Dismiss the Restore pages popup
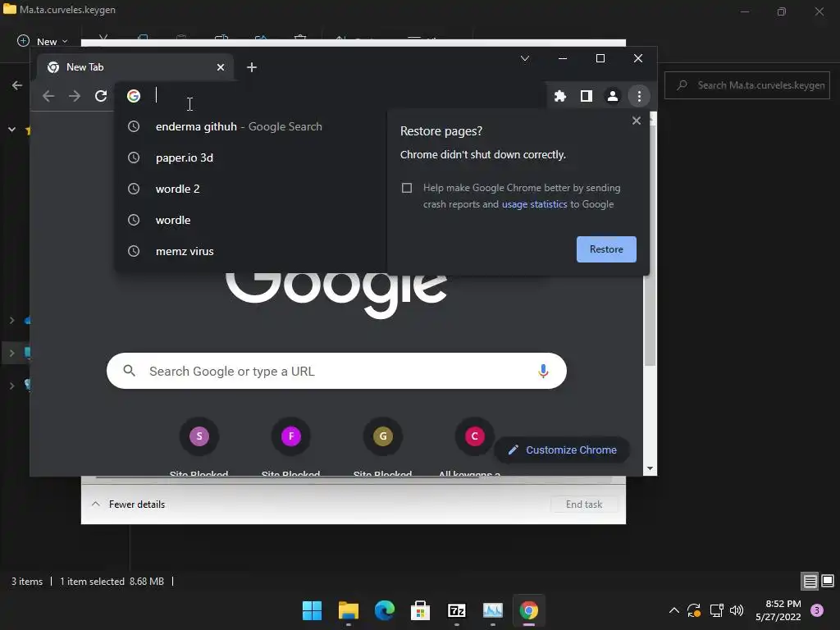 click(x=637, y=121)
